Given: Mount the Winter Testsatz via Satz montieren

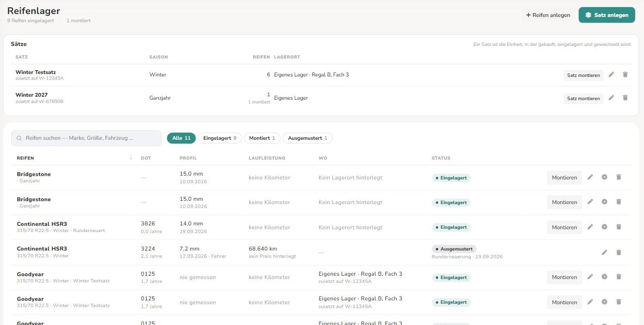Looking at the screenshot, I should [x=583, y=75].
